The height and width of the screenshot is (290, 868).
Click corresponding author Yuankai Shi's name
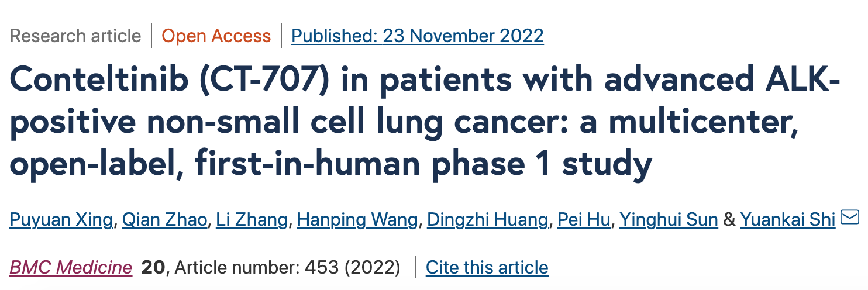[x=787, y=220]
